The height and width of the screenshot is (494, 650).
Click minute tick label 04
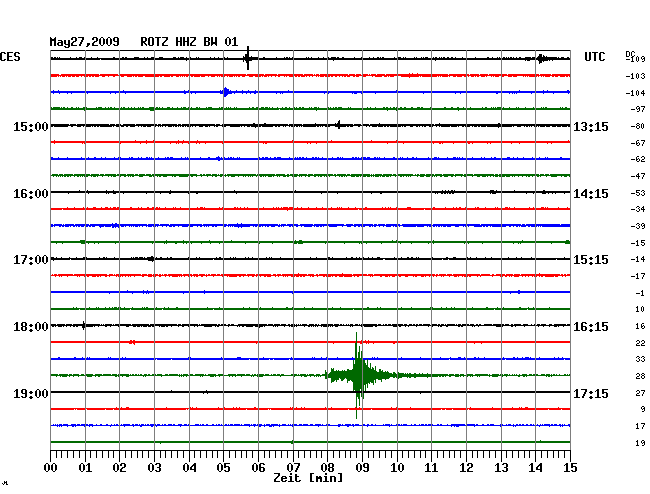189,468
